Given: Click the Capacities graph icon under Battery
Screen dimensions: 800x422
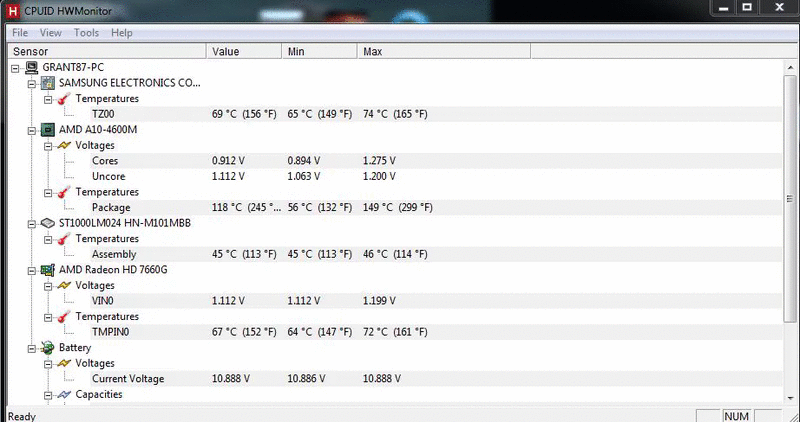Looking at the screenshot, I should pyautogui.click(x=64, y=394).
